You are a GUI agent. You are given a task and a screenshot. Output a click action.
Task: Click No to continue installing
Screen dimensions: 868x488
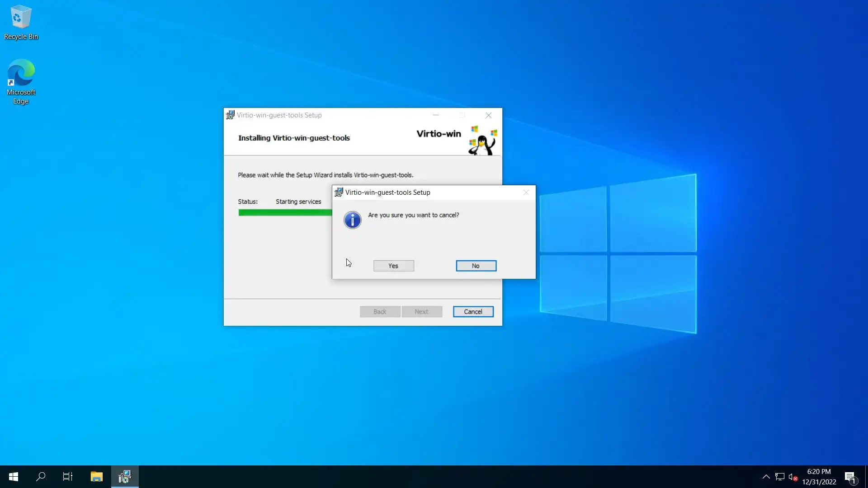476,266
